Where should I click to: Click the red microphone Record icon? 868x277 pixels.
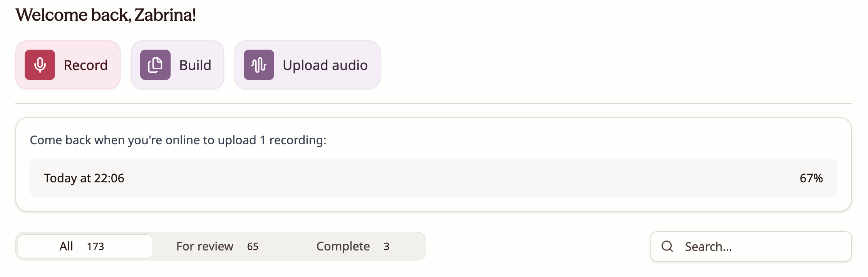click(x=40, y=65)
